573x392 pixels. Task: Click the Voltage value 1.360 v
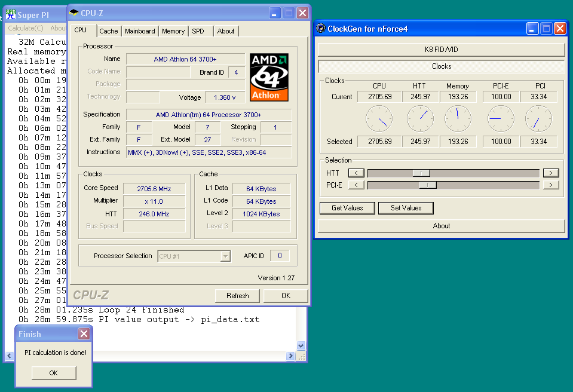225,97
